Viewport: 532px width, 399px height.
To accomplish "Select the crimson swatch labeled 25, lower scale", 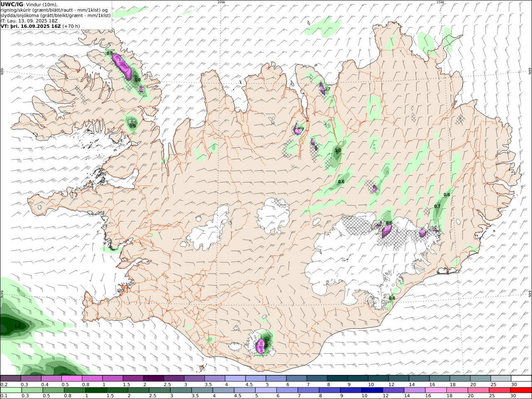I will pos(499,390).
